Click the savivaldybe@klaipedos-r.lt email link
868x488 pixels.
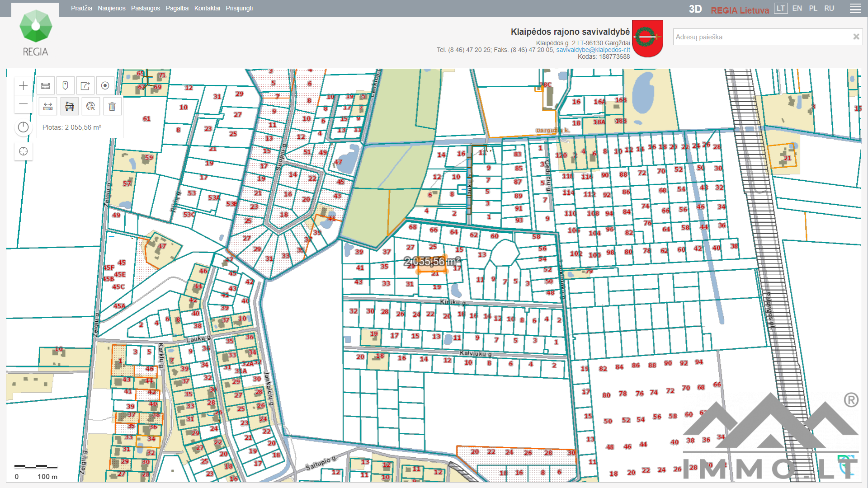tap(593, 50)
